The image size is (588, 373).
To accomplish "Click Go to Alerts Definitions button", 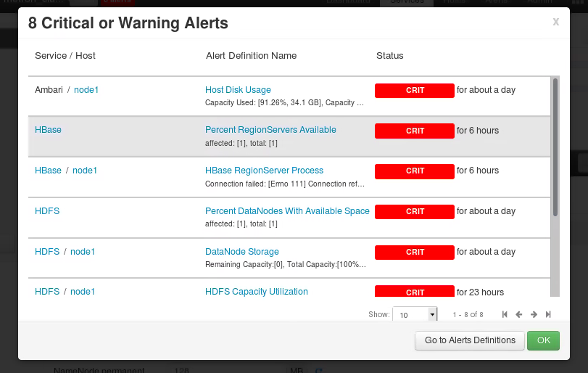I will [470, 340].
